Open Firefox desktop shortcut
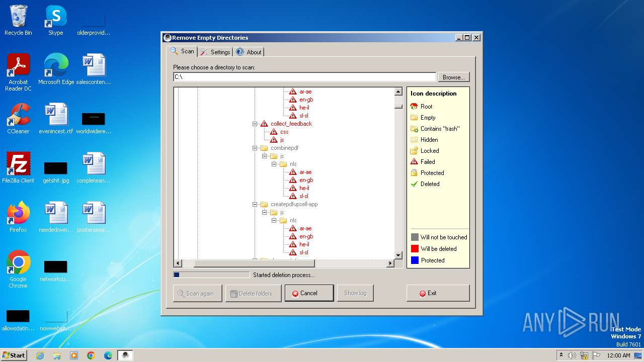Screen dimensions: 644x362 tap(18, 217)
